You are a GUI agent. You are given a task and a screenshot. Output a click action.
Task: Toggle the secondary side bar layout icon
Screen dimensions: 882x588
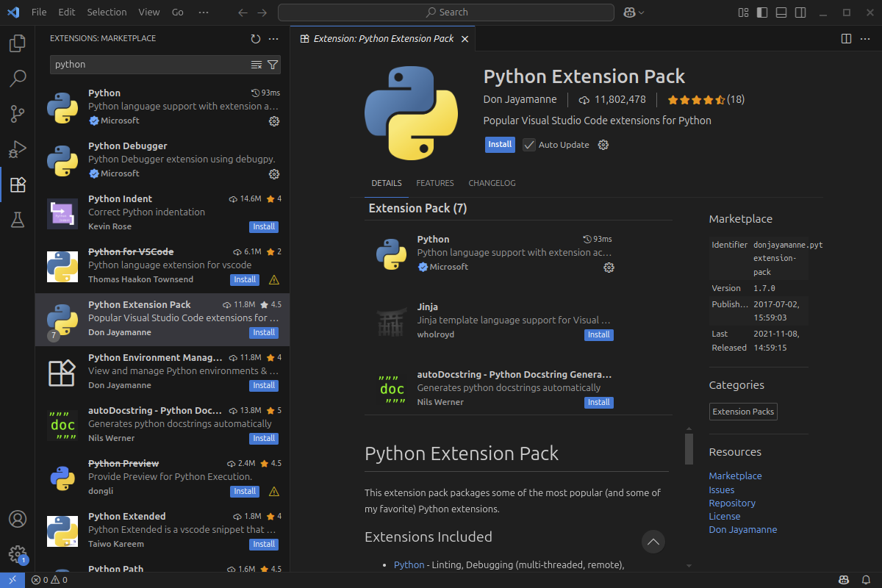(800, 12)
